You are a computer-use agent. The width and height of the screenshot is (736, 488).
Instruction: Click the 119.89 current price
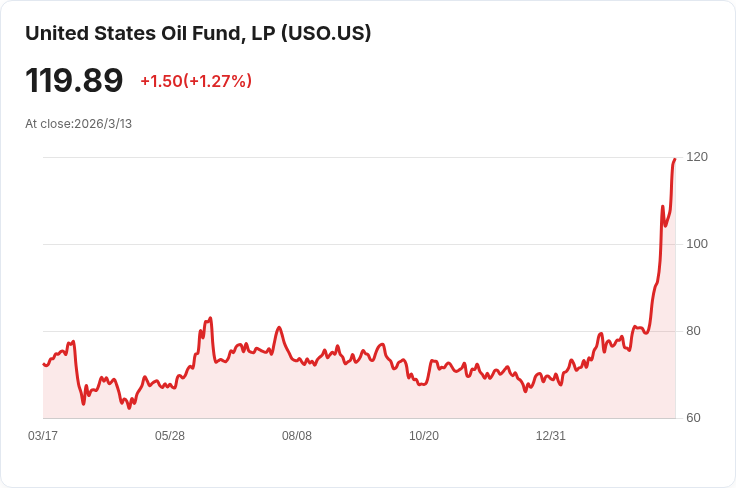[x=74, y=81]
